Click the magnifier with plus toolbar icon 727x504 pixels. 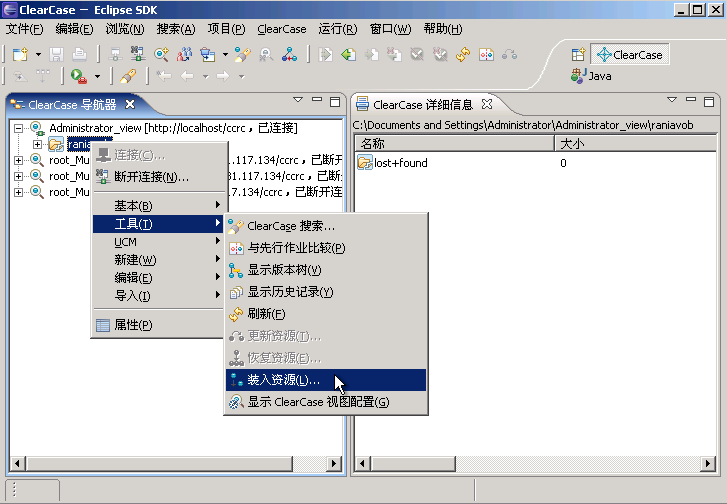(161, 55)
